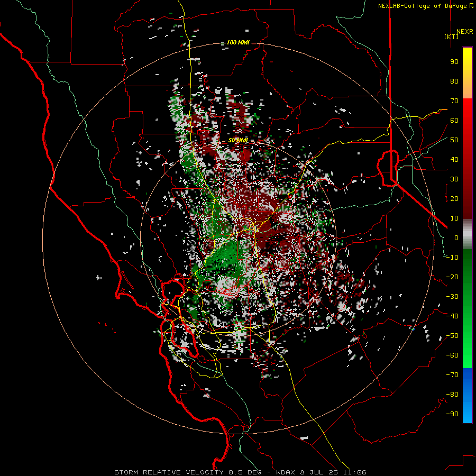Click the 10 value on velocity scale
The image size is (476, 476).
[454, 218]
